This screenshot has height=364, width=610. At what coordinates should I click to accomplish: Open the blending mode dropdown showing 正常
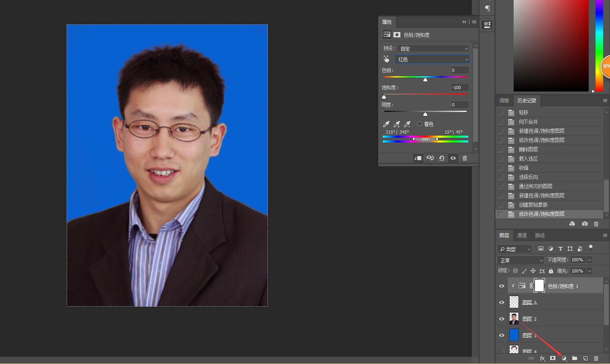coord(520,260)
